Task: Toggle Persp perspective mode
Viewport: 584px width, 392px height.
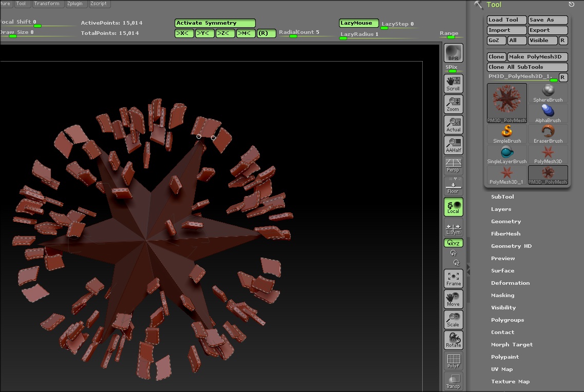Action: (453, 165)
